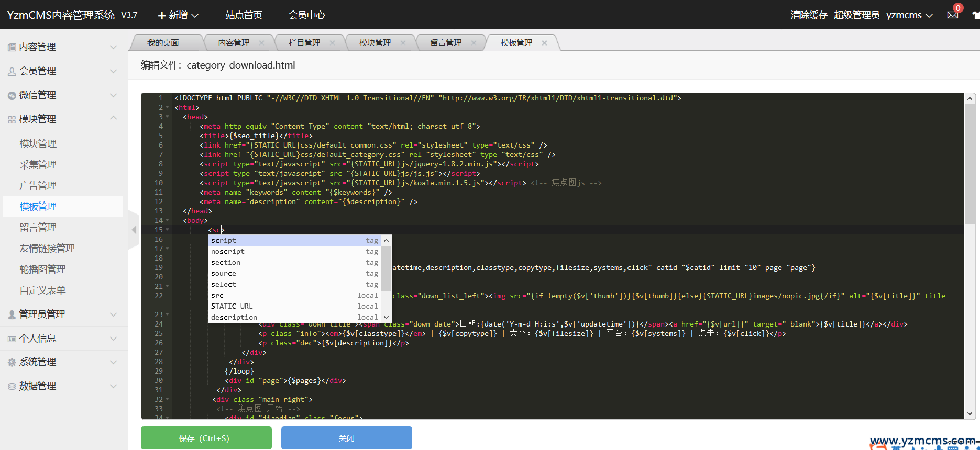Collapse the sidebar with the arrow handle
The image size is (980, 450).
(134, 230)
